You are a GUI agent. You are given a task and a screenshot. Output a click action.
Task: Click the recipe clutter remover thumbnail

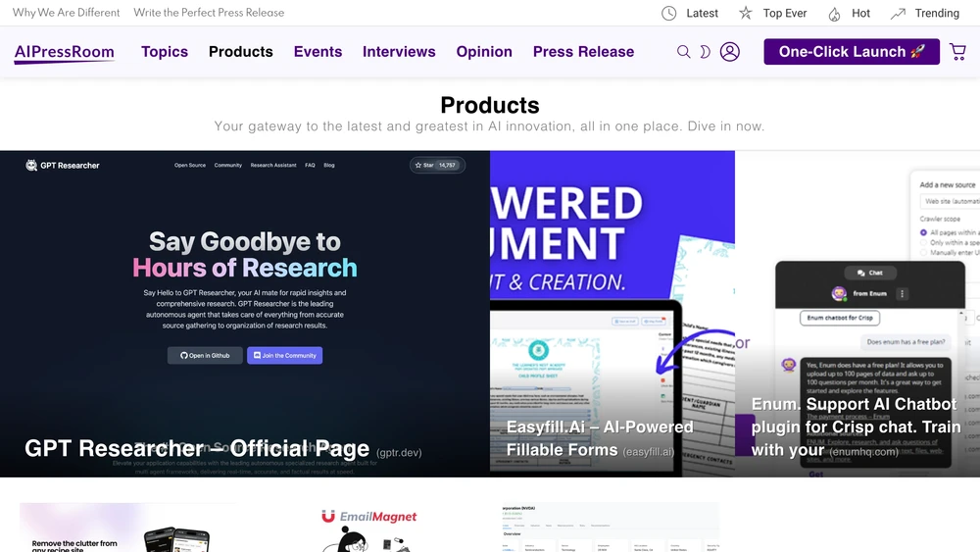coord(128,527)
